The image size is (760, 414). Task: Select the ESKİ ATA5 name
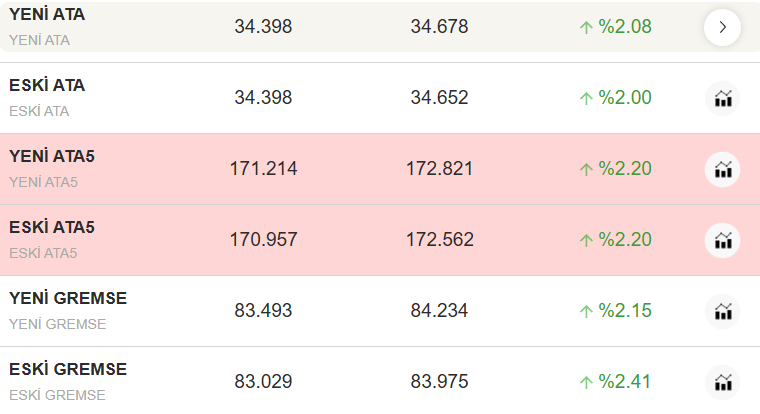(52, 228)
